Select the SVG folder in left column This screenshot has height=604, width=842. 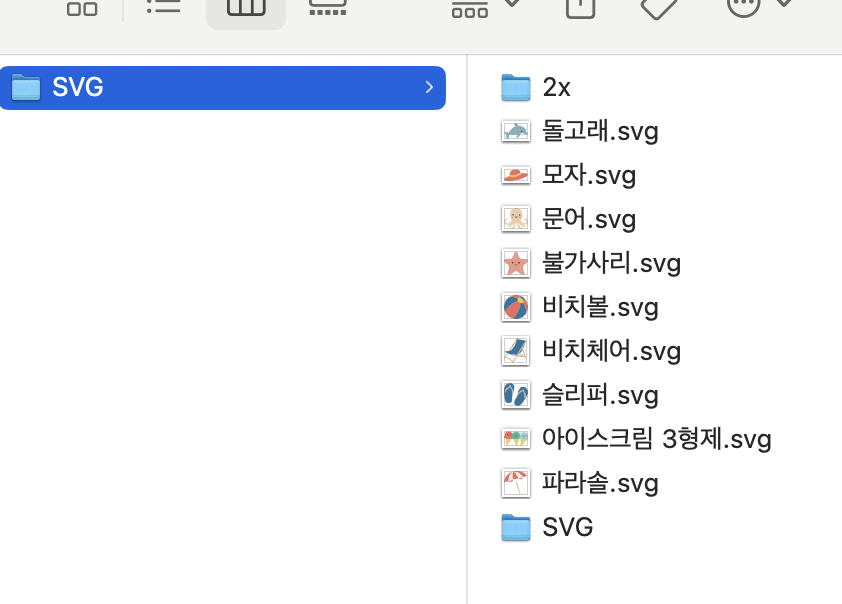(222, 88)
